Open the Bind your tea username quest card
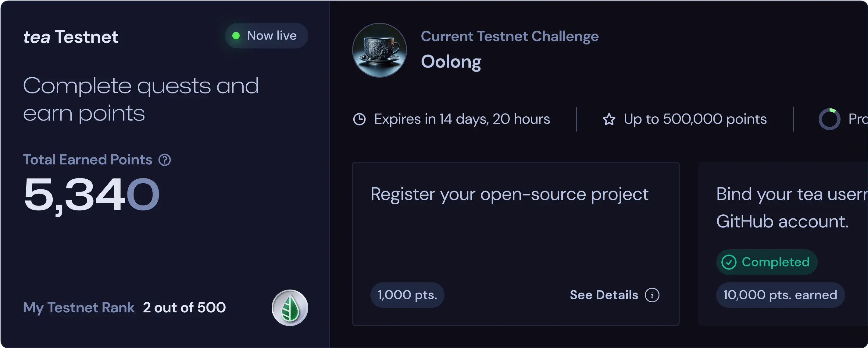868x348 pixels. tap(788, 207)
